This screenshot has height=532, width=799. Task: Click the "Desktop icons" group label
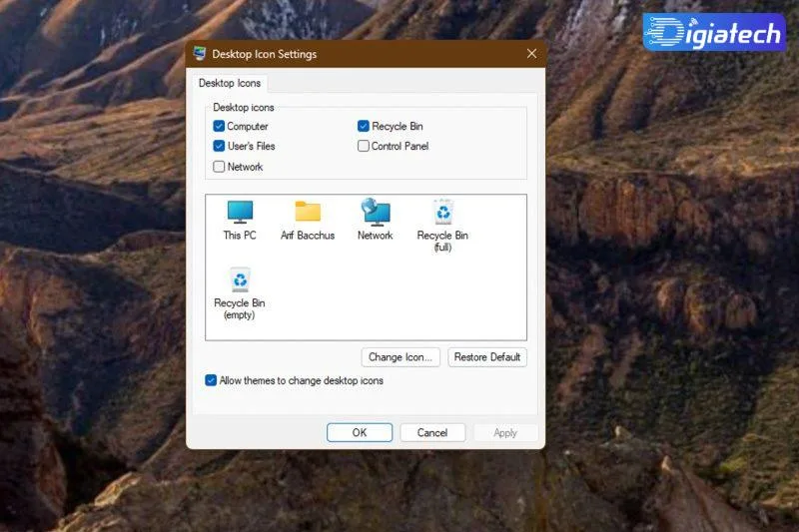(244, 108)
